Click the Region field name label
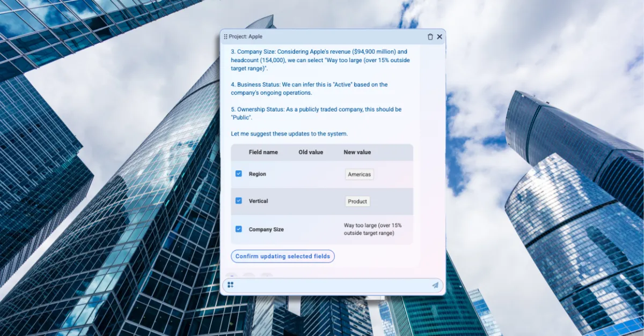The image size is (644, 336). click(258, 174)
